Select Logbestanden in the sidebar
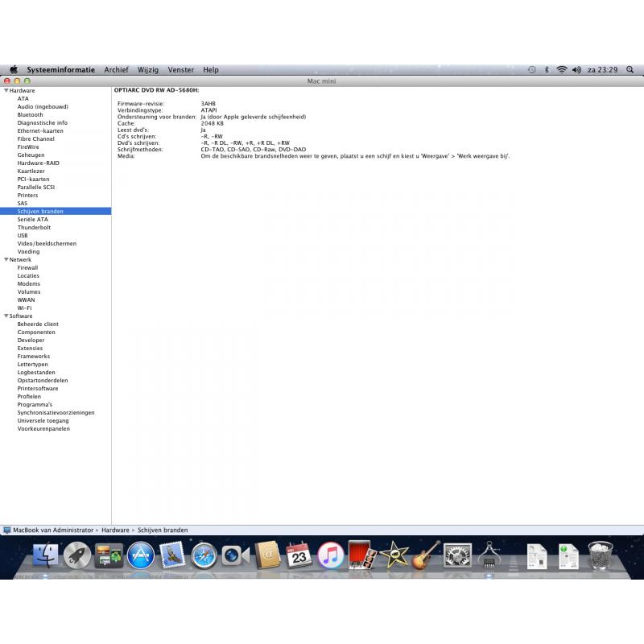The width and height of the screenshot is (644, 644). coord(36,373)
